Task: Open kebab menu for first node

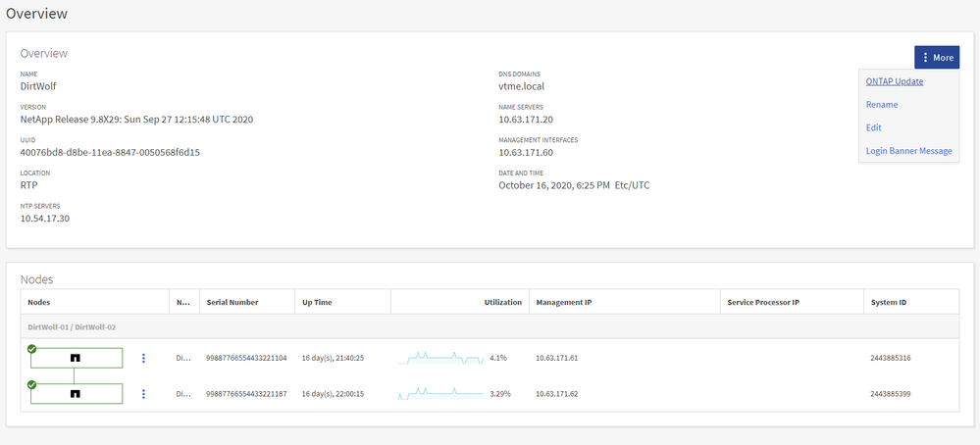Action: coord(143,359)
